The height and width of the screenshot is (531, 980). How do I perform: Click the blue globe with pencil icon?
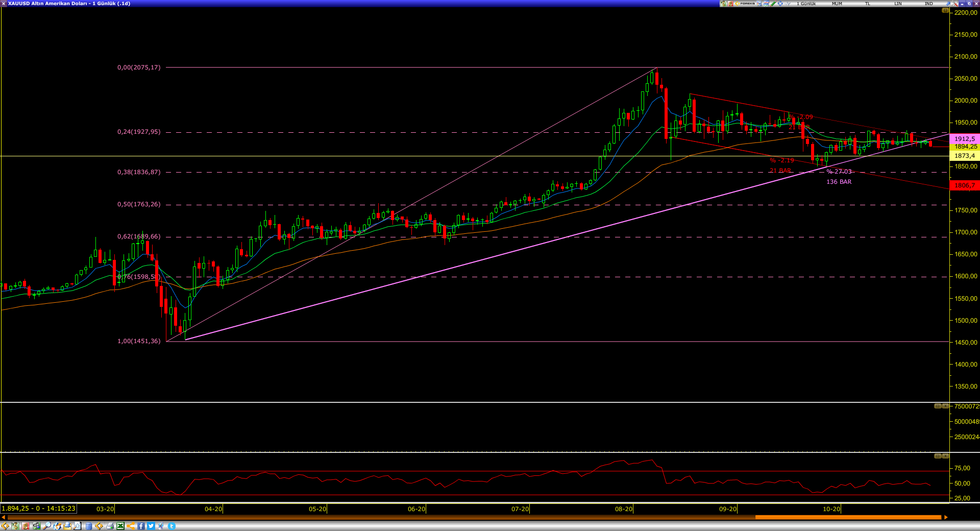coord(57,526)
